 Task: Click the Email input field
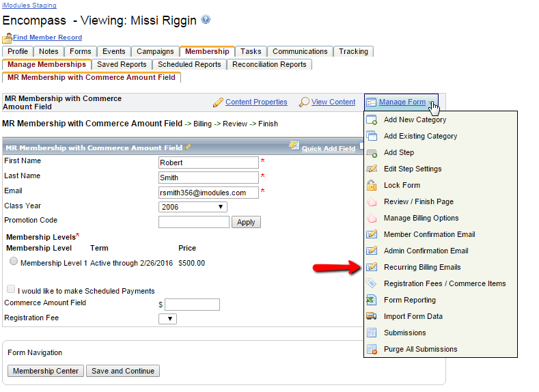208,193
